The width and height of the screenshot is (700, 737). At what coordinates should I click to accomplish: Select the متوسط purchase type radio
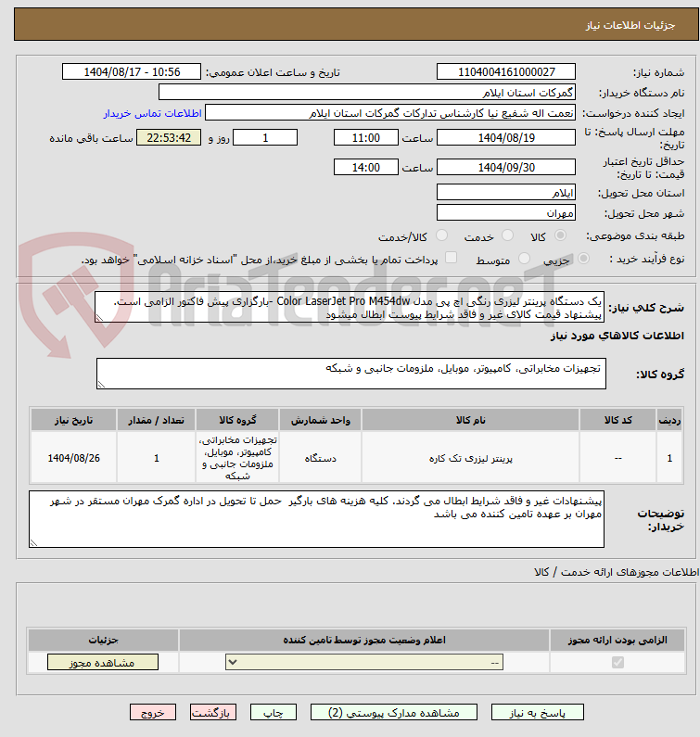(x=524, y=258)
